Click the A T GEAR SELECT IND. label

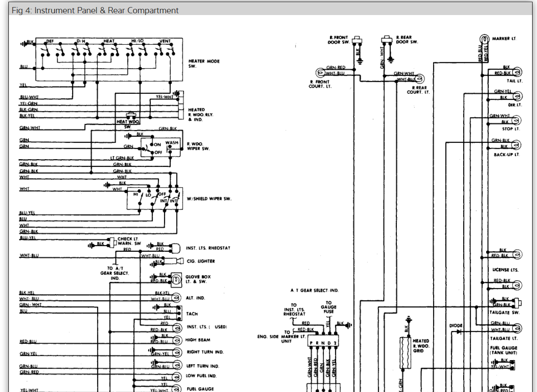(315, 291)
